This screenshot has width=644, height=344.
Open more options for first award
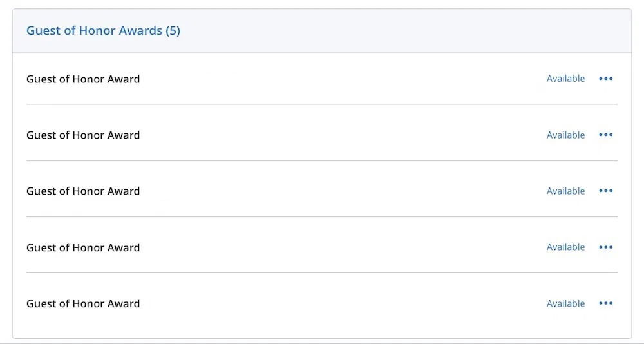tap(605, 79)
